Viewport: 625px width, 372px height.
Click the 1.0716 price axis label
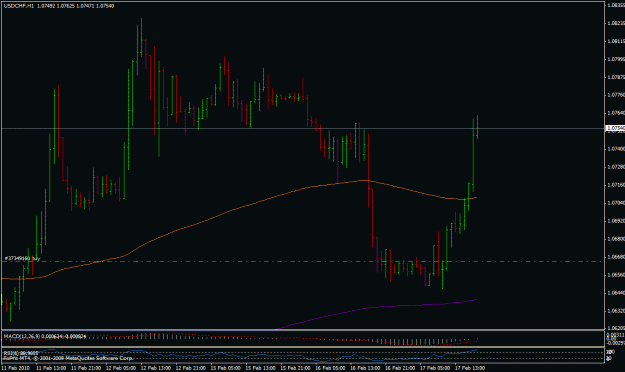pyautogui.click(x=616, y=185)
